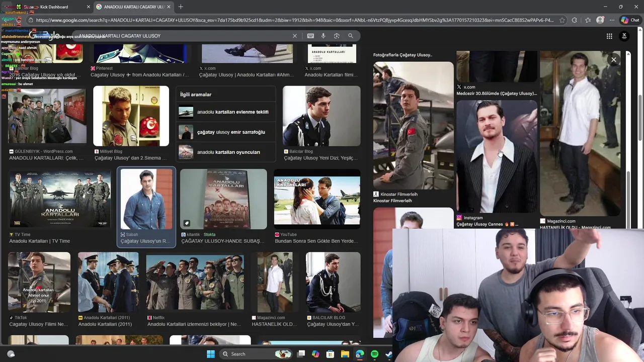
Task: Open the on-screen keyboard input tool
Action: [x=310, y=36]
